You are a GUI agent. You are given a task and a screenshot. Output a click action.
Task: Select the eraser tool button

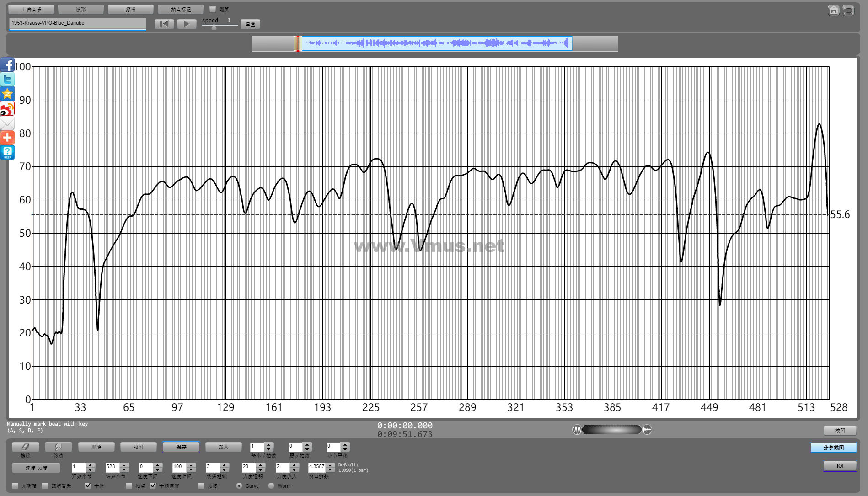pyautogui.click(x=26, y=447)
